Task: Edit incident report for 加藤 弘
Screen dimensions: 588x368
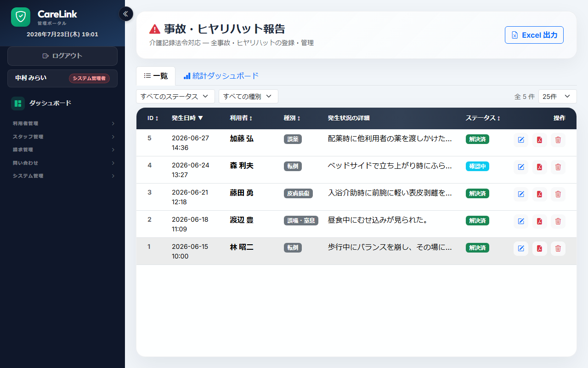Action: point(521,140)
